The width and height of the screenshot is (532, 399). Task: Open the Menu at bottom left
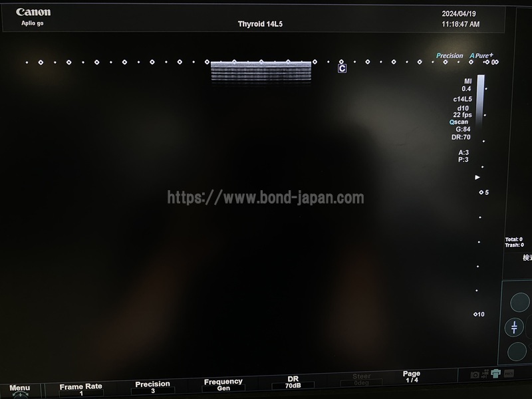[x=19, y=388]
